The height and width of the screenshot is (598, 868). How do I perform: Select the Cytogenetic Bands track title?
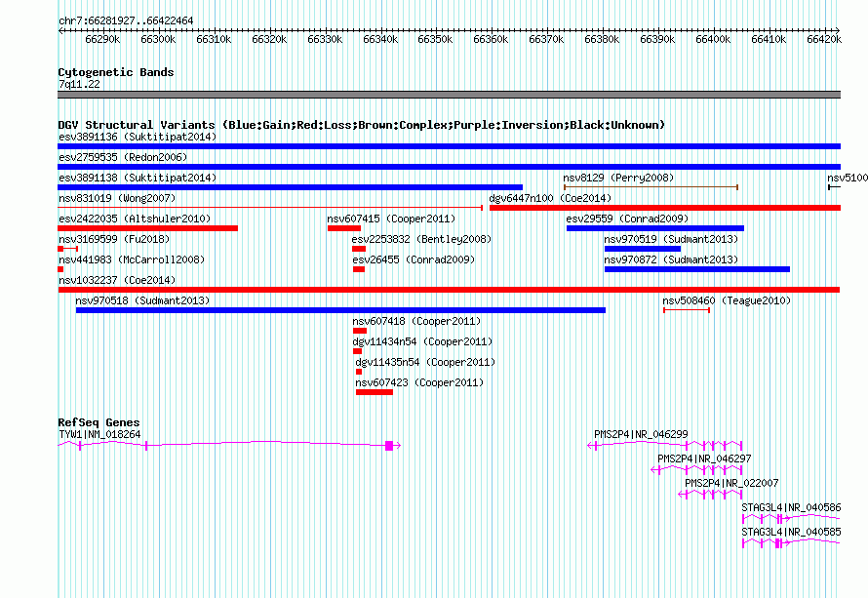pos(116,72)
